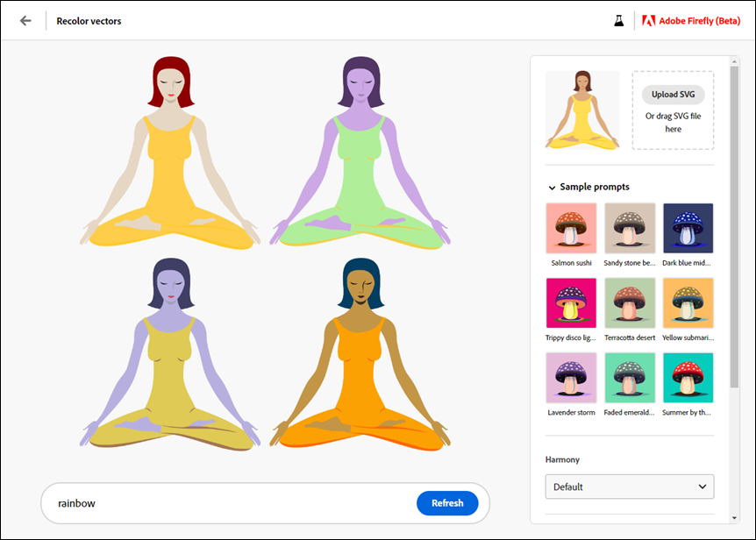756x540 pixels.
Task: Choose the Sandy stone beach mushroom sample
Action: tap(630, 228)
